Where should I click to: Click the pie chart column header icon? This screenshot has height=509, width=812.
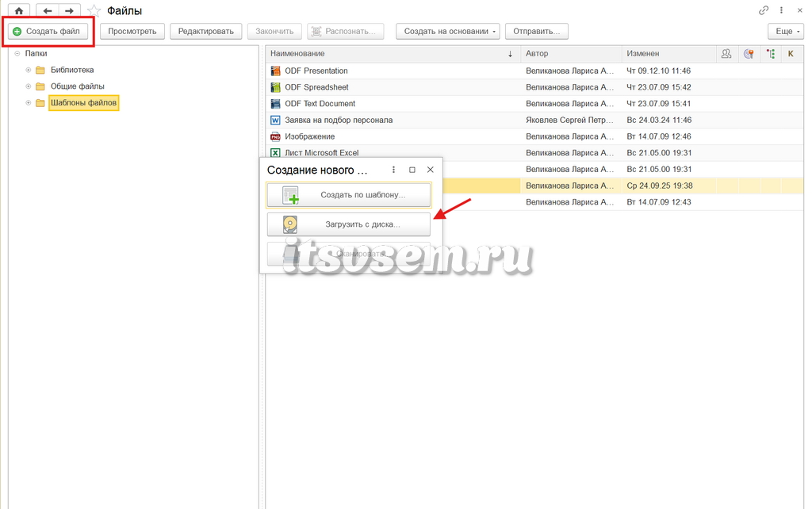click(x=749, y=54)
